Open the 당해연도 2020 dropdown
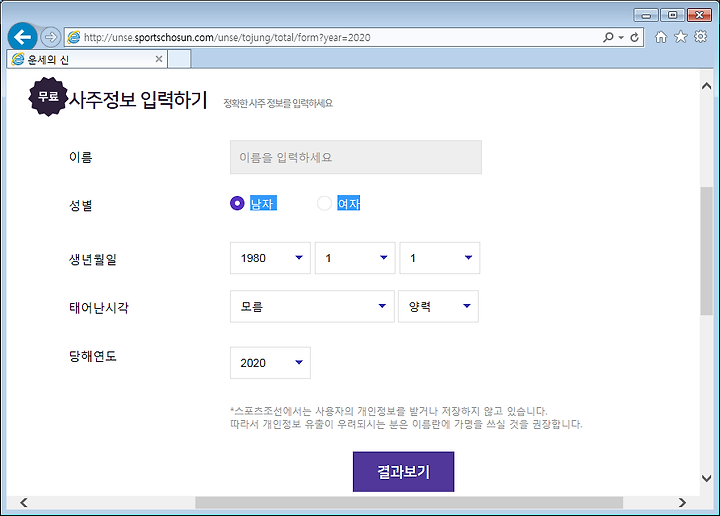This screenshot has width=720, height=516. (x=270, y=363)
